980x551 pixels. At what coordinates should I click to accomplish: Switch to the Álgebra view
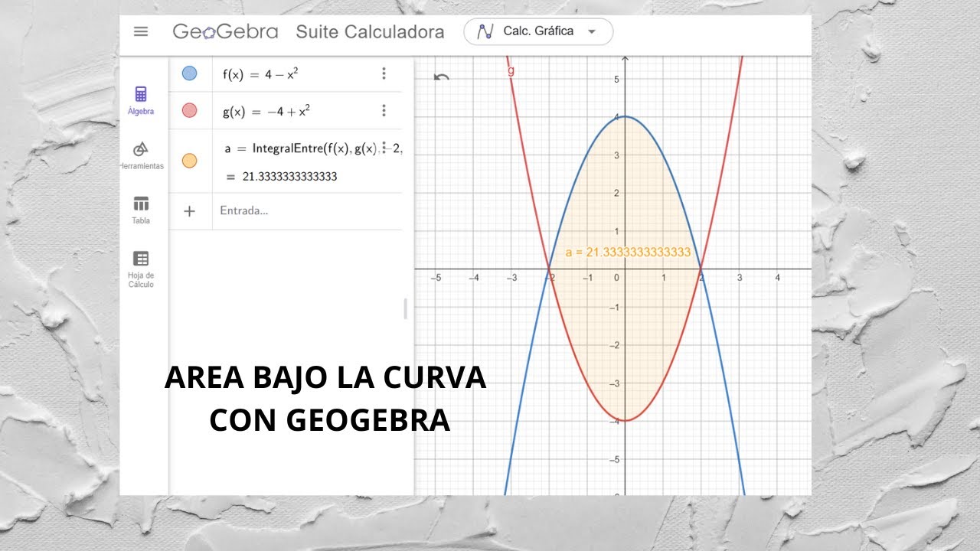click(141, 100)
